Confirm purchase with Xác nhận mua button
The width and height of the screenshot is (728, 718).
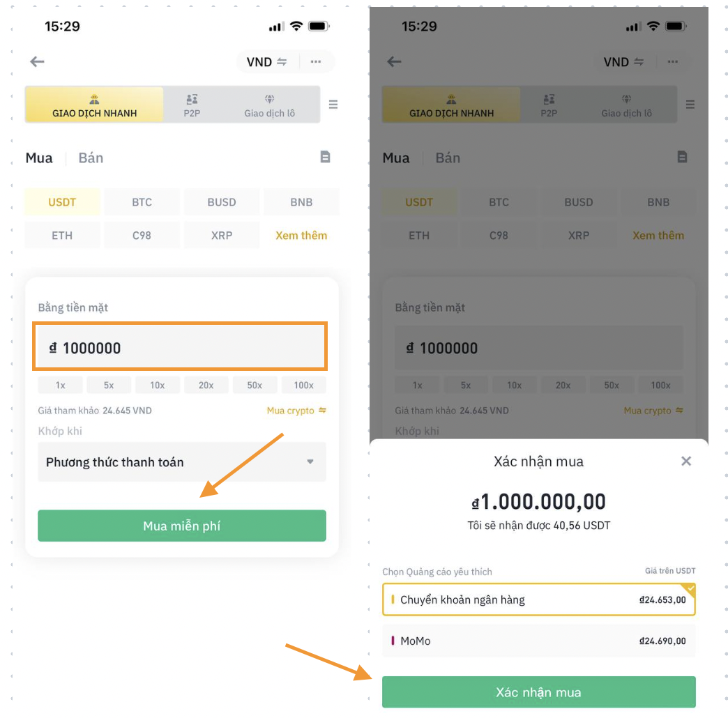click(x=538, y=692)
